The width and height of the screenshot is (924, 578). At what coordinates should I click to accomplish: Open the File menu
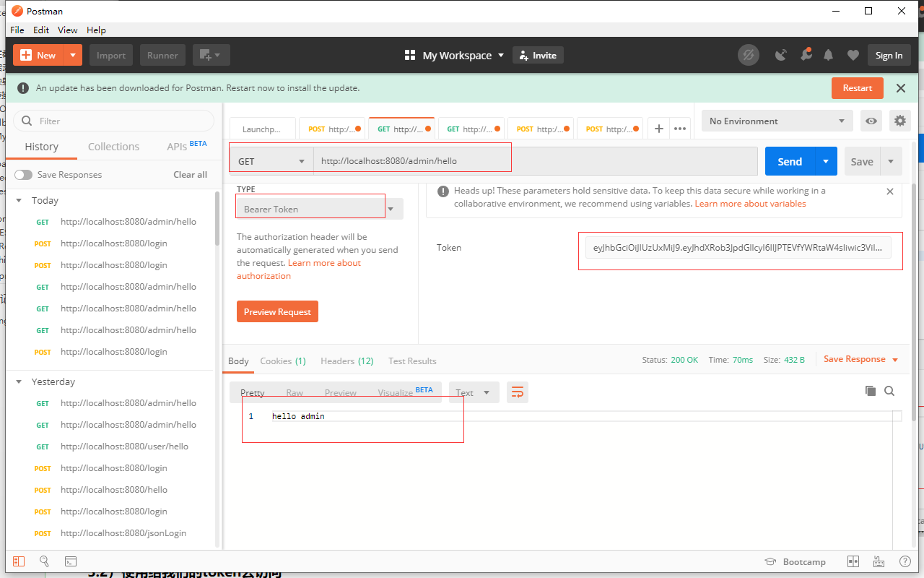tap(17, 30)
